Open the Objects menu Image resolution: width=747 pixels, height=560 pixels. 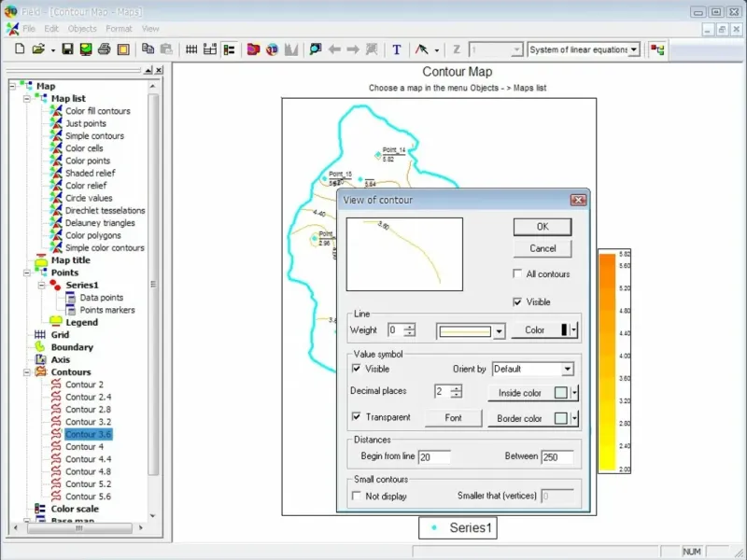82,29
